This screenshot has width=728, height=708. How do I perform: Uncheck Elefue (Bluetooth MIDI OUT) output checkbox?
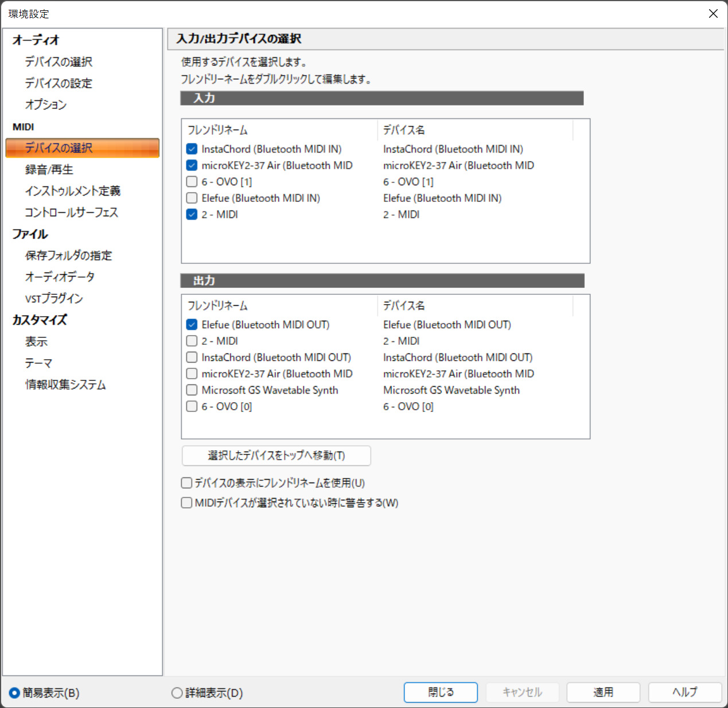pos(192,325)
